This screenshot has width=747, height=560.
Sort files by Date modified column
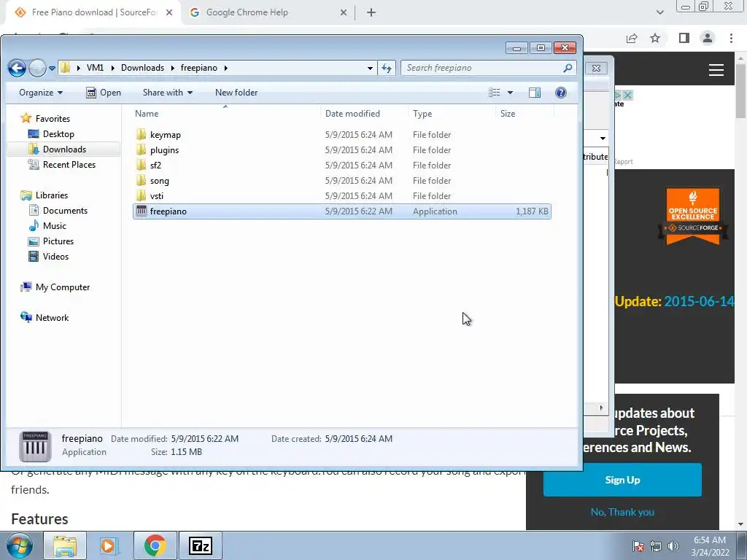pos(352,113)
